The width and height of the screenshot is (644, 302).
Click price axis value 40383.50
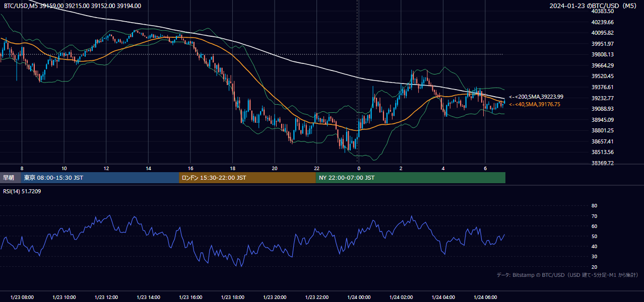pyautogui.click(x=603, y=11)
